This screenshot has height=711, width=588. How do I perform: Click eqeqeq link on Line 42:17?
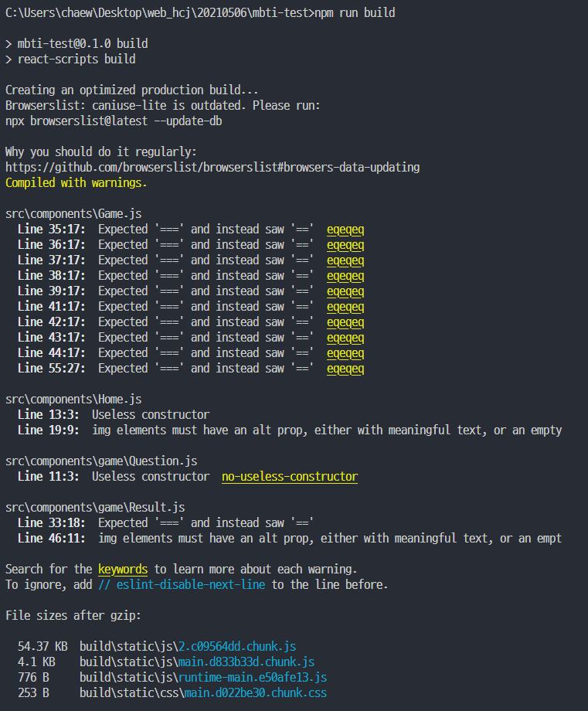point(345,322)
